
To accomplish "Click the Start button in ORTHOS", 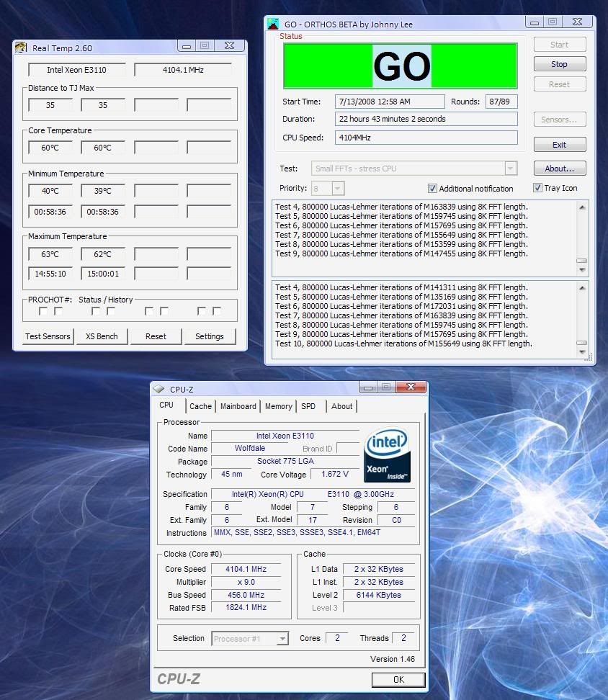I will tap(559, 45).
